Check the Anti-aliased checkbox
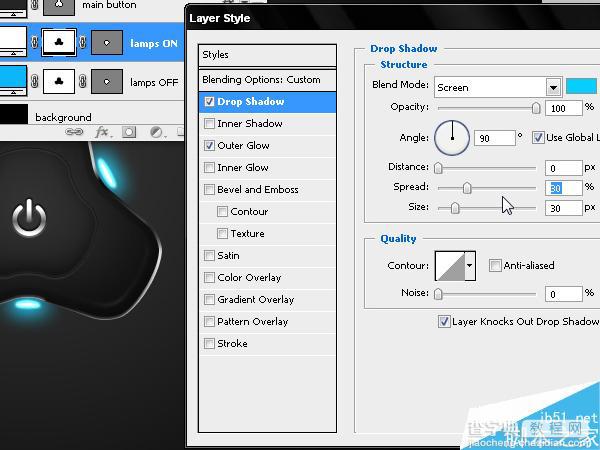The height and width of the screenshot is (450, 600). (495, 265)
